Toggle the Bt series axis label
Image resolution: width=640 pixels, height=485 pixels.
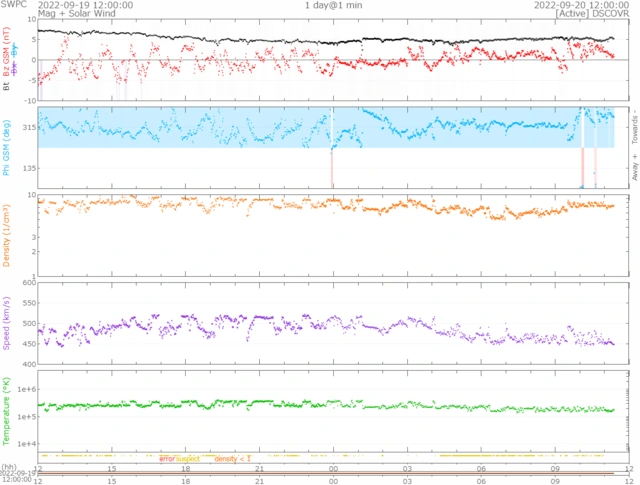pyautogui.click(x=7, y=88)
